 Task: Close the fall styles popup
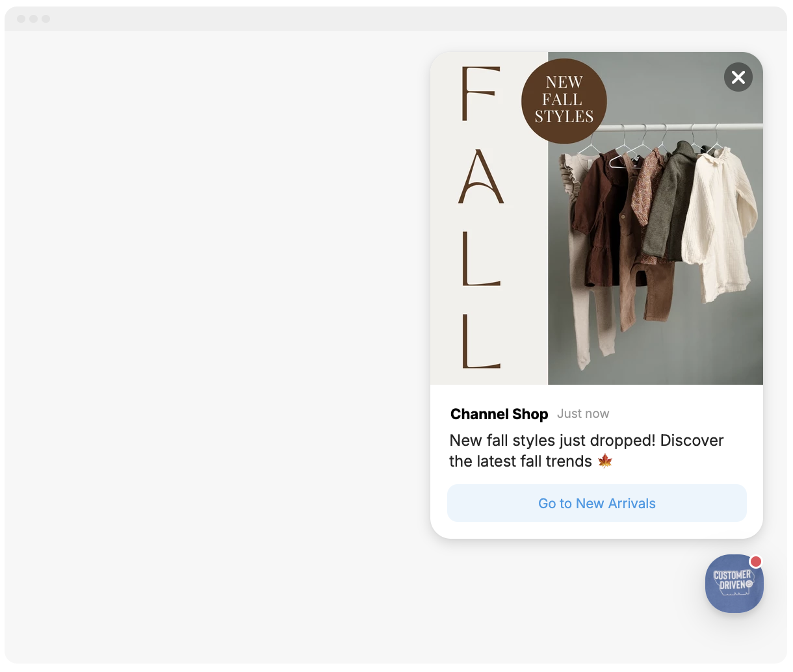(x=738, y=78)
